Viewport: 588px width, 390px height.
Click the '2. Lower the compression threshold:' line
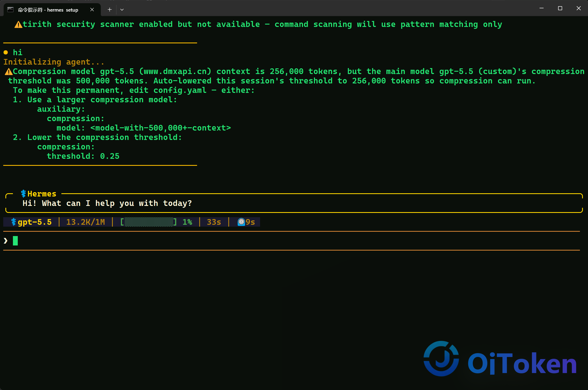[x=97, y=137]
